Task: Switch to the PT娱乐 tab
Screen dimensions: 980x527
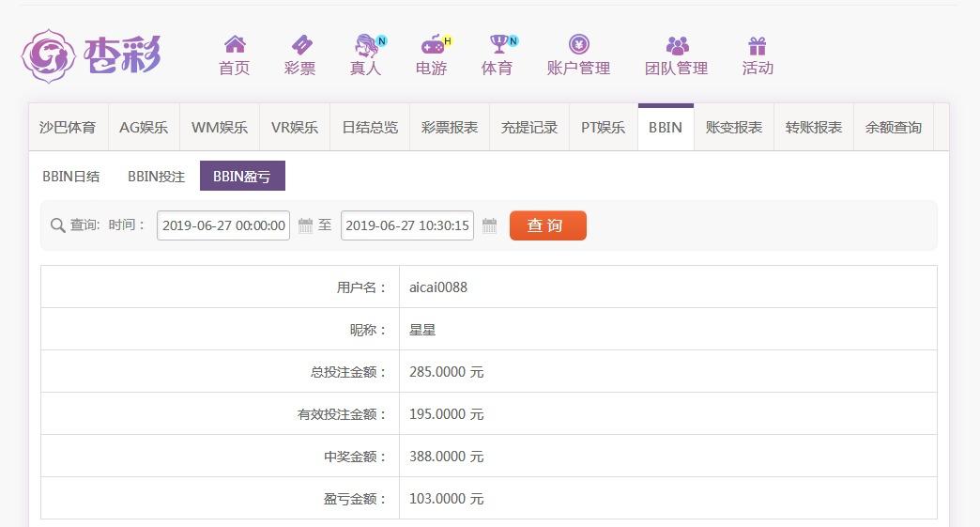Action: pos(604,128)
